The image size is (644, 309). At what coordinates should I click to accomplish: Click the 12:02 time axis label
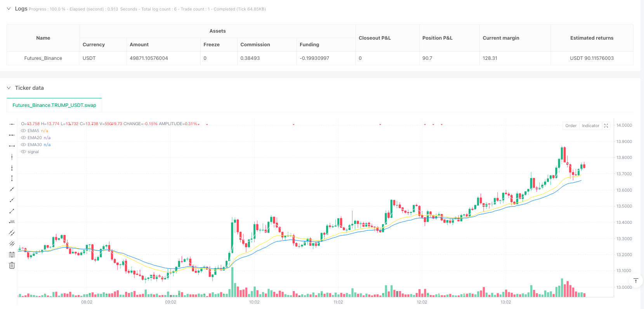tap(422, 302)
